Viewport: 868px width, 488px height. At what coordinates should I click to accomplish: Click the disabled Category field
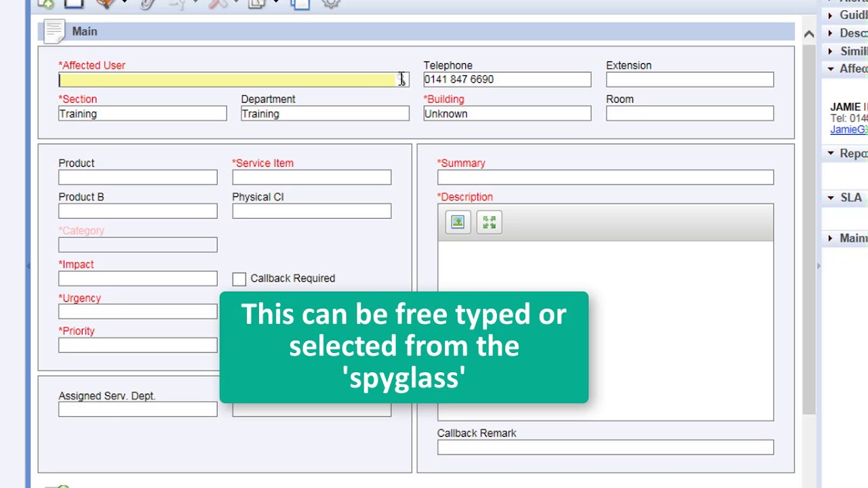tap(138, 245)
